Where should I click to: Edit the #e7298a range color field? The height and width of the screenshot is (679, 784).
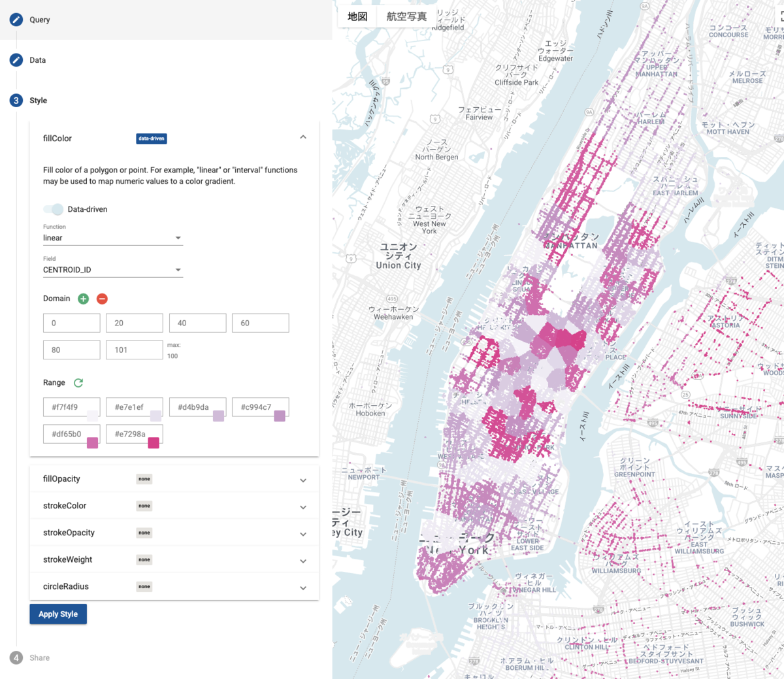[135, 434]
